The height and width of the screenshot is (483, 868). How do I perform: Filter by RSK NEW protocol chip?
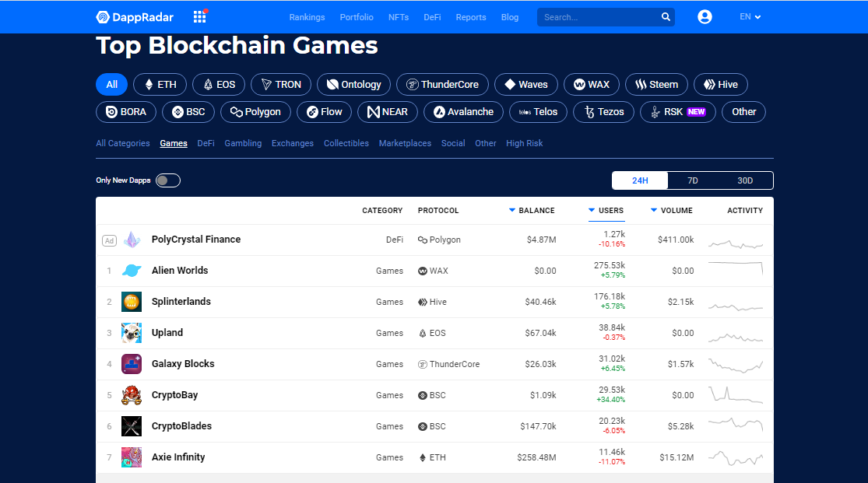click(677, 112)
